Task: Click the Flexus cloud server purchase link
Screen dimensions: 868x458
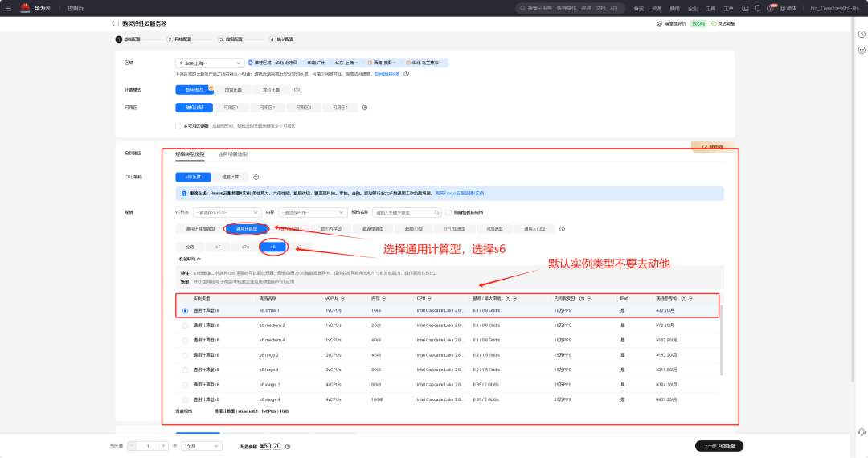Action: tap(460, 194)
